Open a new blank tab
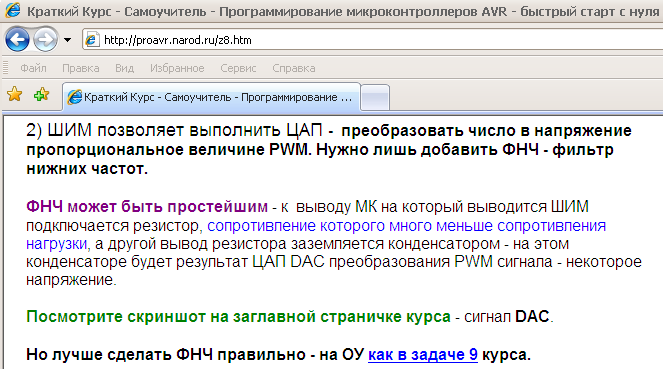The width and height of the screenshot is (663, 369). tap(375, 98)
